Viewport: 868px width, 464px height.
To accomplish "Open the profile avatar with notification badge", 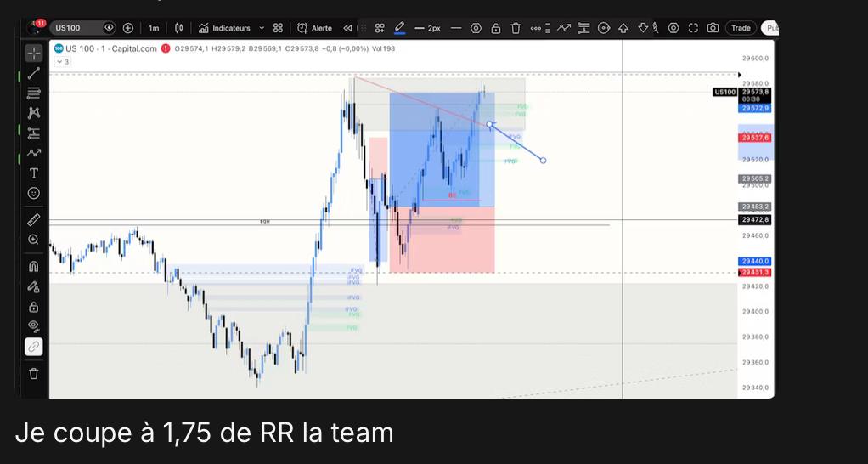I will [x=36, y=27].
